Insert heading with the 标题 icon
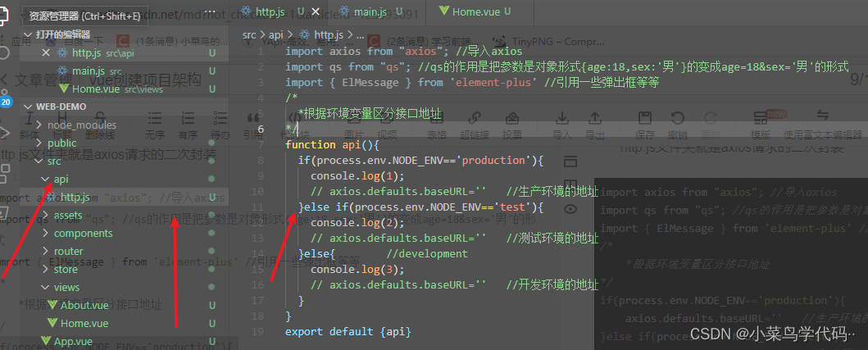This screenshot has width=868, height=350. pos(62,118)
